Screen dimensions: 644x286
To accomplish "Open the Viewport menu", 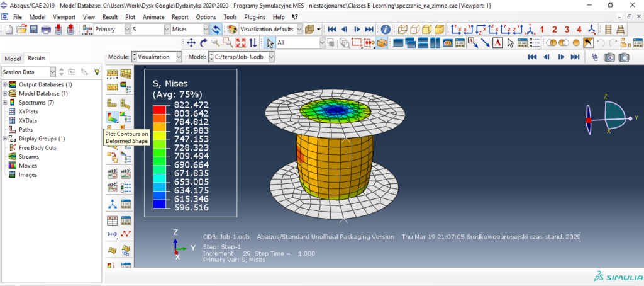I will tap(64, 17).
